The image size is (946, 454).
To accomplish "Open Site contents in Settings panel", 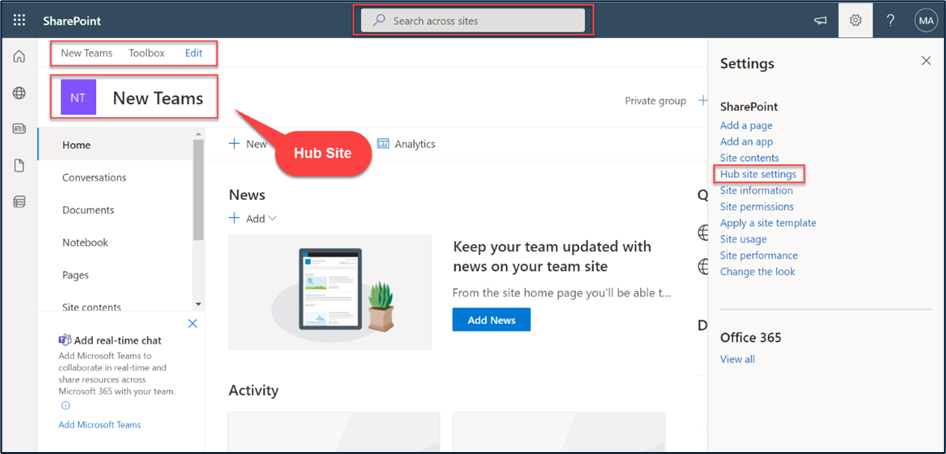I will [x=749, y=158].
